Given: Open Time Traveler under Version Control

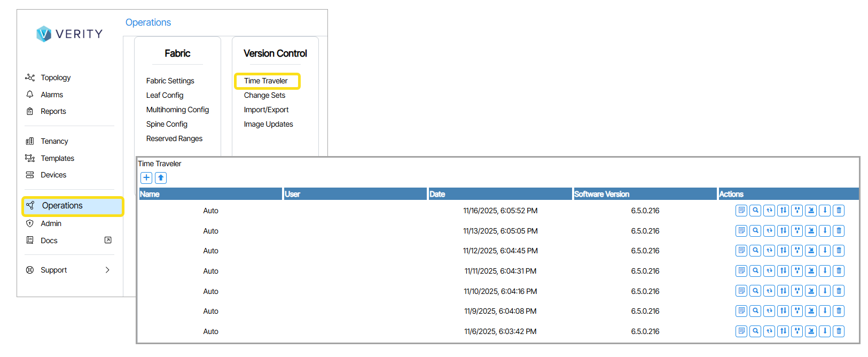Looking at the screenshot, I should (266, 81).
